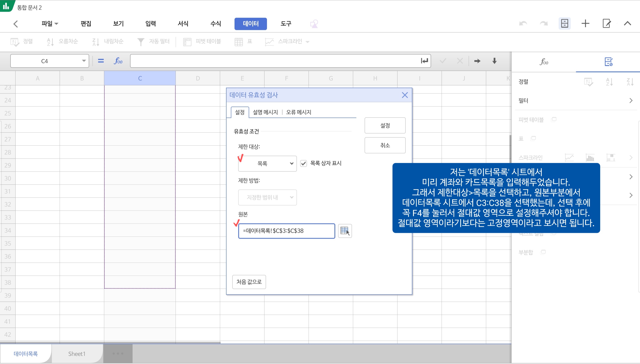
Task: Click the plus icon in top bar
Action: (585, 24)
